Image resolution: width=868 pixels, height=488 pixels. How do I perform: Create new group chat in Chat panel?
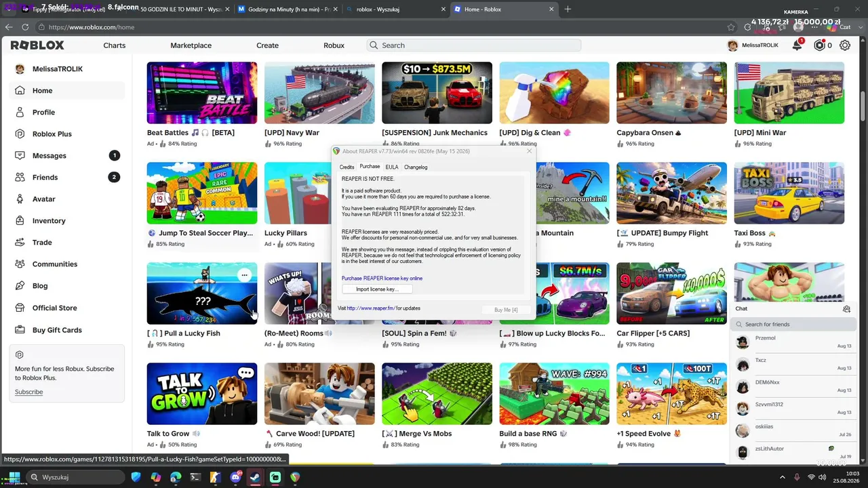pos(846,309)
